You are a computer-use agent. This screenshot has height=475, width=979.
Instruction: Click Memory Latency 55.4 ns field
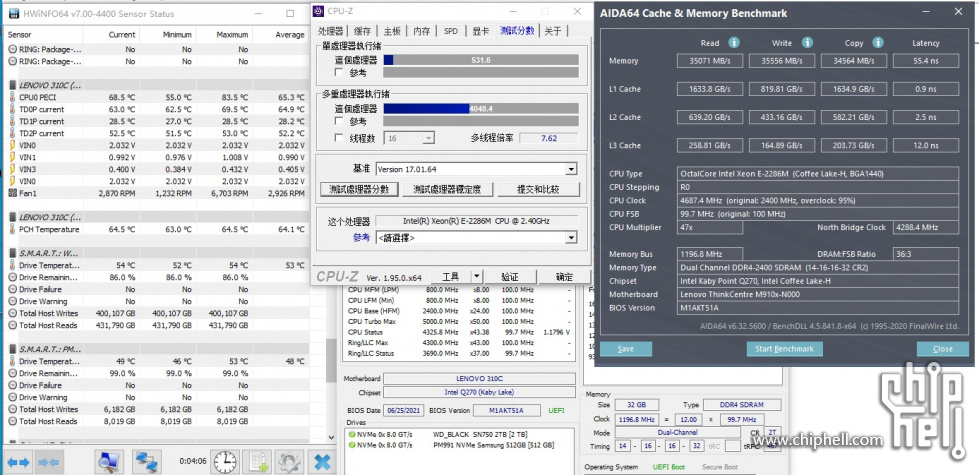925,61
